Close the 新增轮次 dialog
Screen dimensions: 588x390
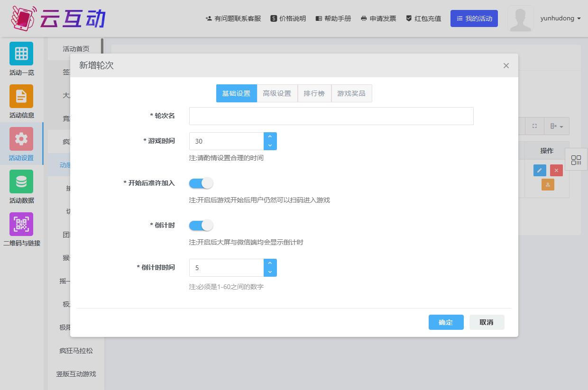pyautogui.click(x=506, y=65)
